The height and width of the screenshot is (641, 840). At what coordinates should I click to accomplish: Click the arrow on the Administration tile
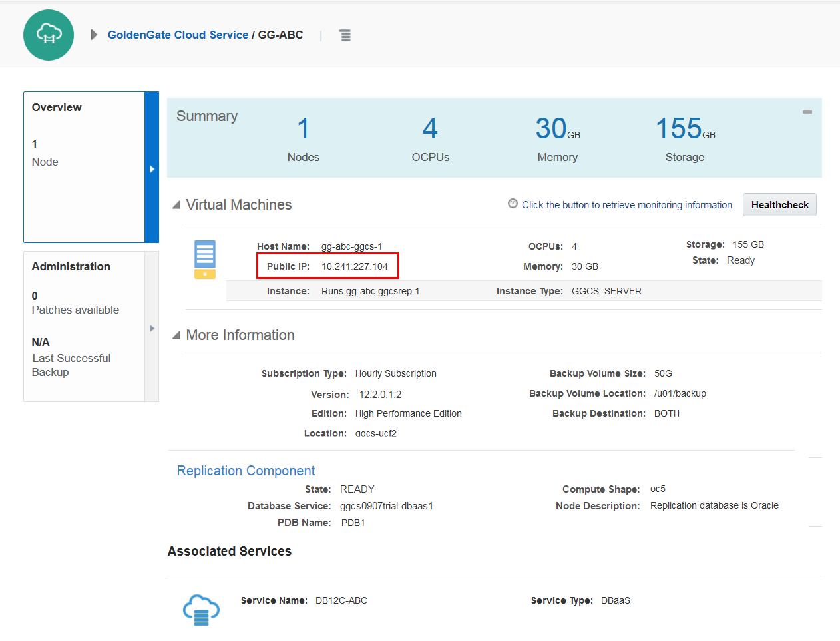coord(152,328)
